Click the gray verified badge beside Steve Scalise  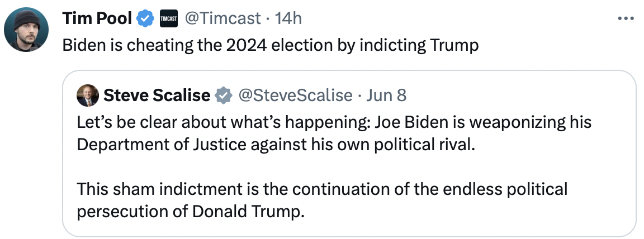tap(224, 96)
